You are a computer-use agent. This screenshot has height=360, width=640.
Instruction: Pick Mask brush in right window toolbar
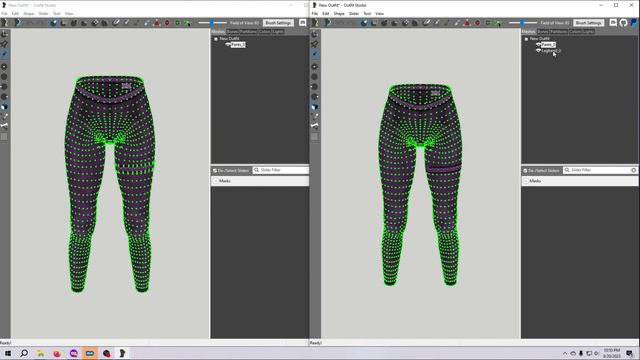tap(374, 23)
